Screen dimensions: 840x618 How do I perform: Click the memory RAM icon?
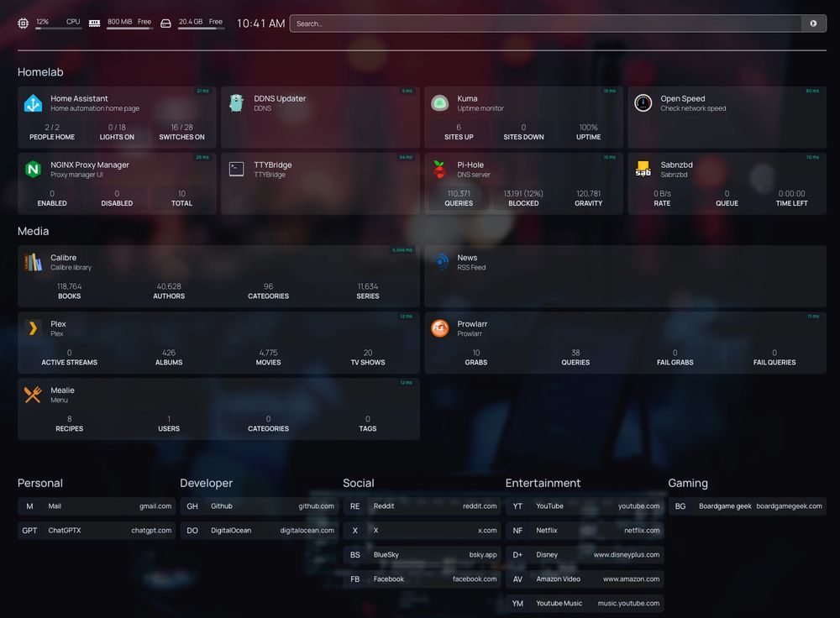click(x=94, y=23)
